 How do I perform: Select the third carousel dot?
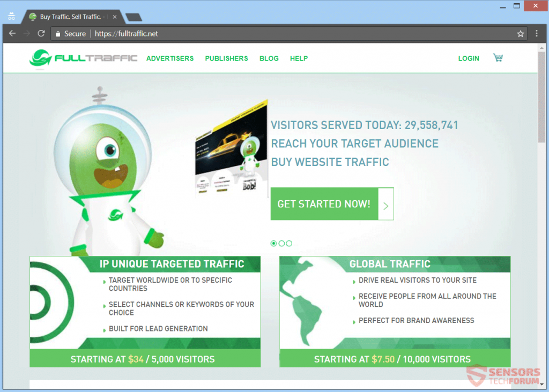pyautogui.click(x=289, y=243)
